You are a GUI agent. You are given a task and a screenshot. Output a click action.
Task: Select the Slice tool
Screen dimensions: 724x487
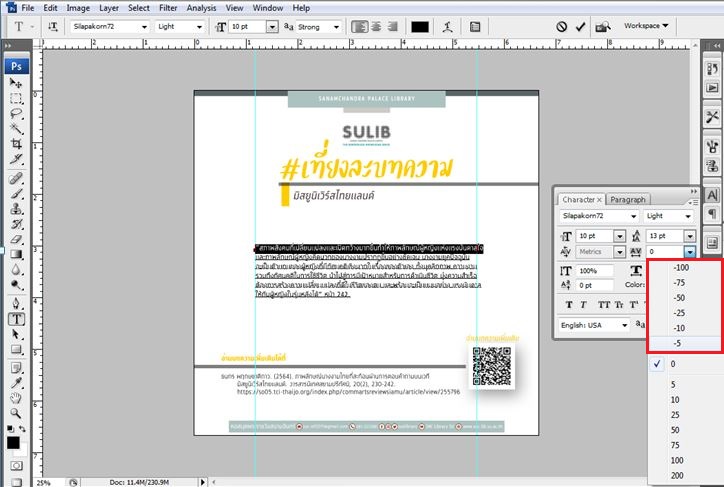click(16, 159)
